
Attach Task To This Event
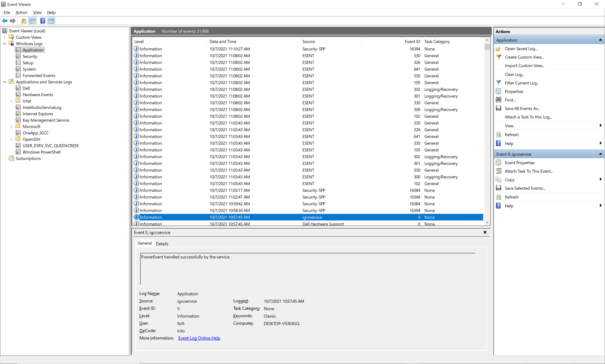(529, 171)
